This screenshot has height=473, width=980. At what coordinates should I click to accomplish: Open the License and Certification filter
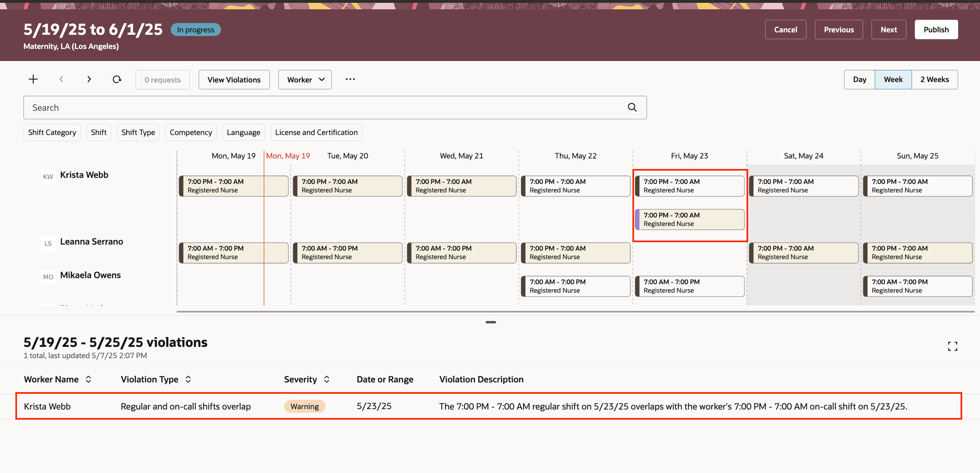[x=316, y=133]
